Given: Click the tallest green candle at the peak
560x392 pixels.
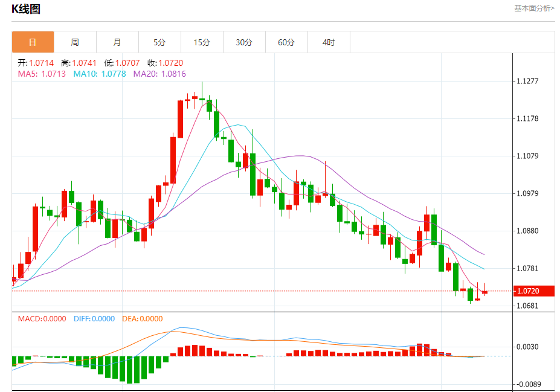Looking at the screenshot, I should pyautogui.click(x=216, y=124).
